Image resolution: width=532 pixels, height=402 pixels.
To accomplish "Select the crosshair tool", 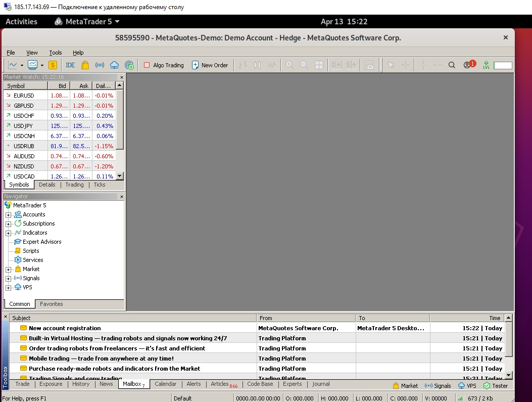I will click(x=406, y=65).
